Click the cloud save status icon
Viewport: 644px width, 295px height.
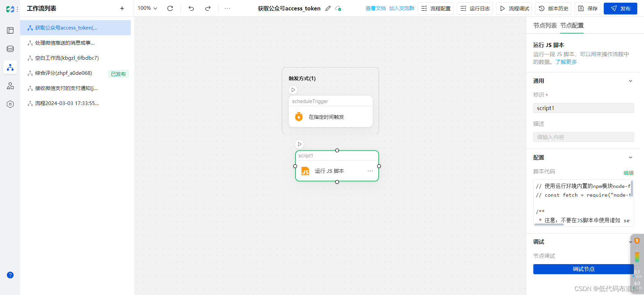338,8
